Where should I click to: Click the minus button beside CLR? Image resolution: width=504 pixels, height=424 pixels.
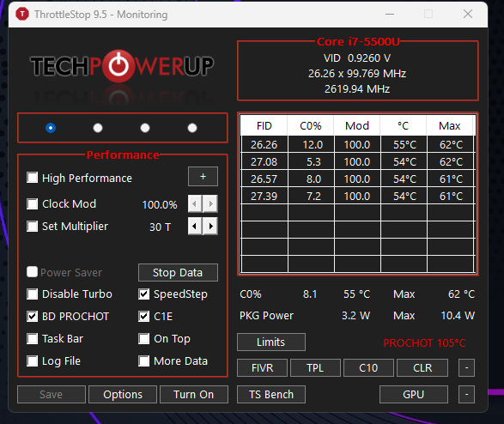[x=466, y=368]
